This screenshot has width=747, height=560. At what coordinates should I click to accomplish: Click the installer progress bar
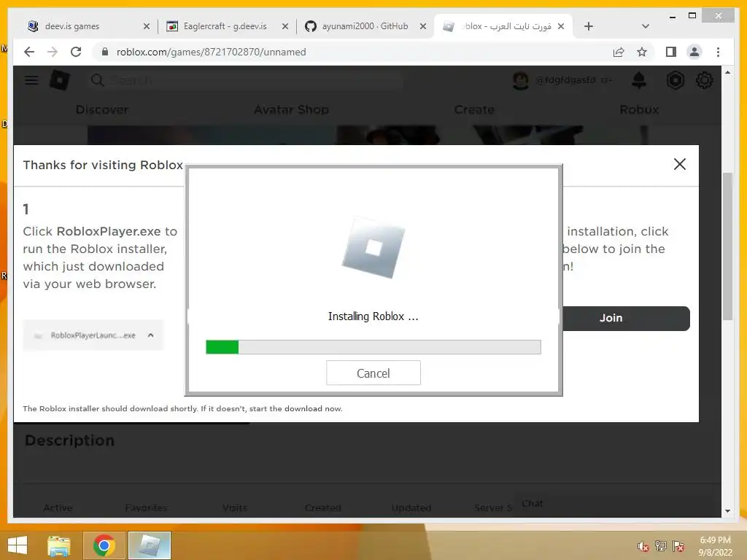point(373,346)
